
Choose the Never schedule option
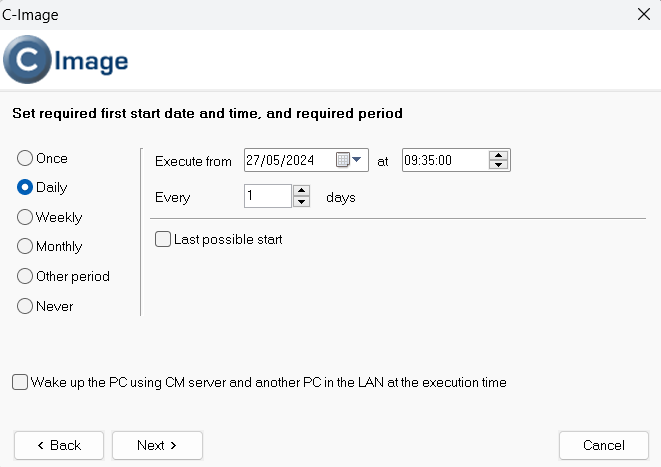click(x=24, y=306)
